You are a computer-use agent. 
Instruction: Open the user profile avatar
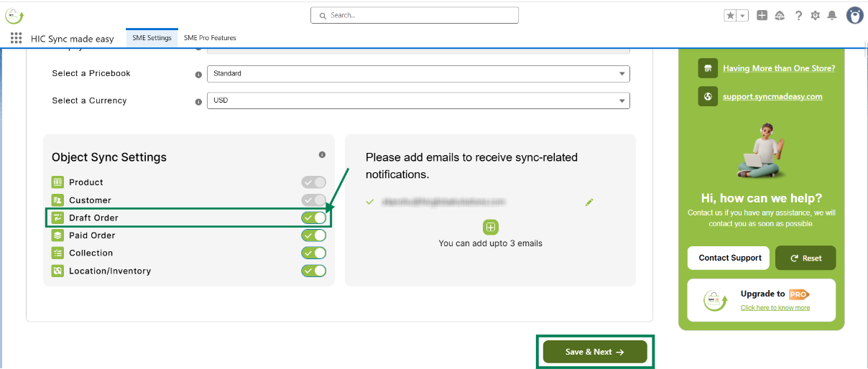click(x=854, y=15)
